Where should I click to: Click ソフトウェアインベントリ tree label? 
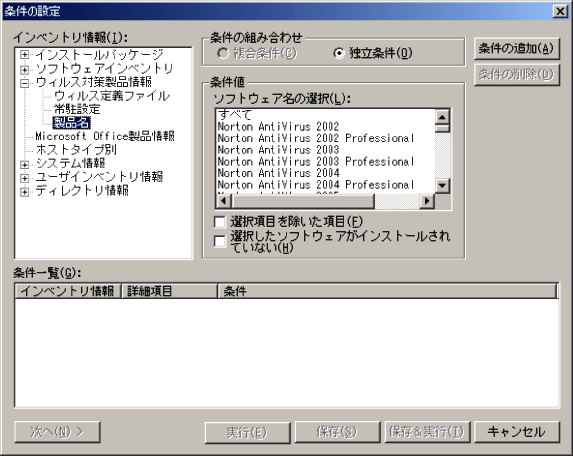[x=105, y=69]
